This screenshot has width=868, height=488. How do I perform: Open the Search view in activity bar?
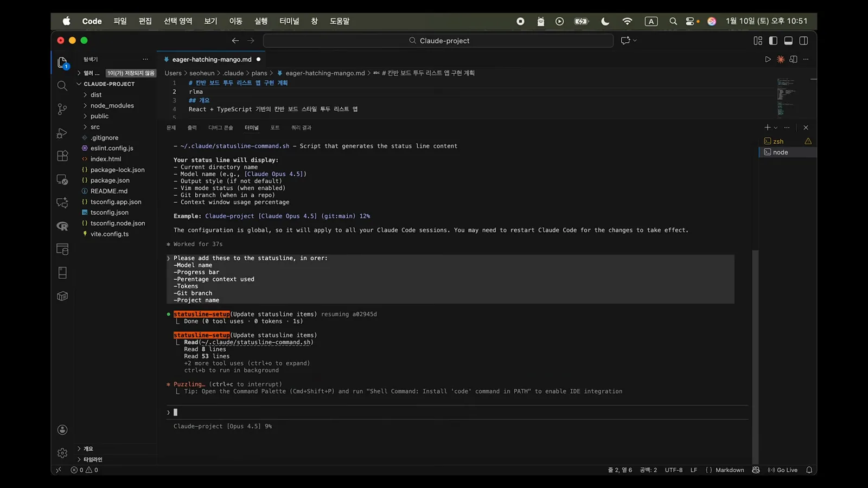(x=62, y=86)
